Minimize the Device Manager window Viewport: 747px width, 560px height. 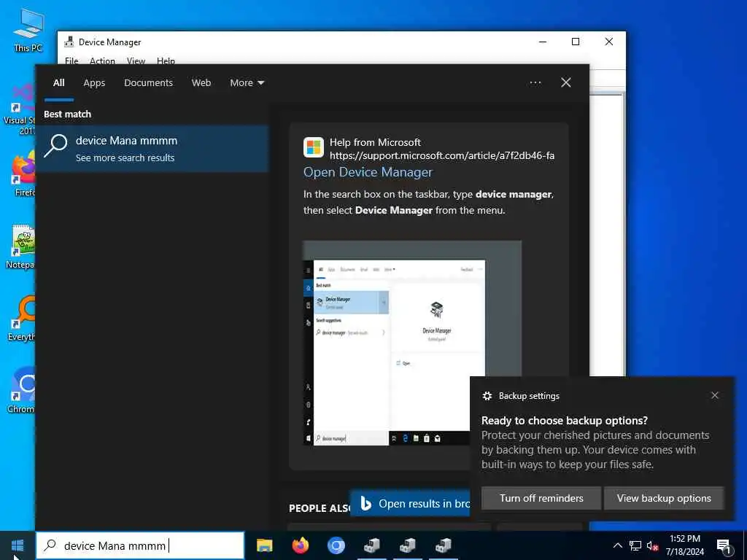[543, 42]
